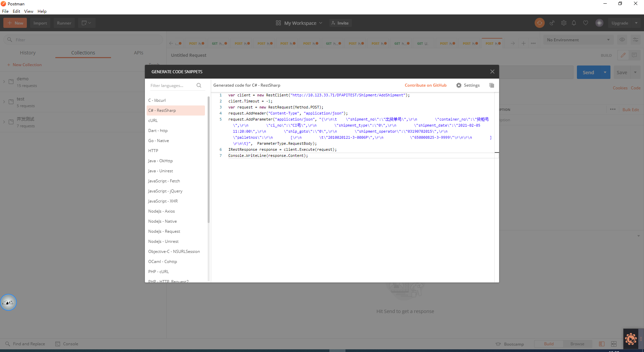Viewport: 644px width, 352px height.
Task: Switch to Browse mode
Action: pyautogui.click(x=577, y=344)
